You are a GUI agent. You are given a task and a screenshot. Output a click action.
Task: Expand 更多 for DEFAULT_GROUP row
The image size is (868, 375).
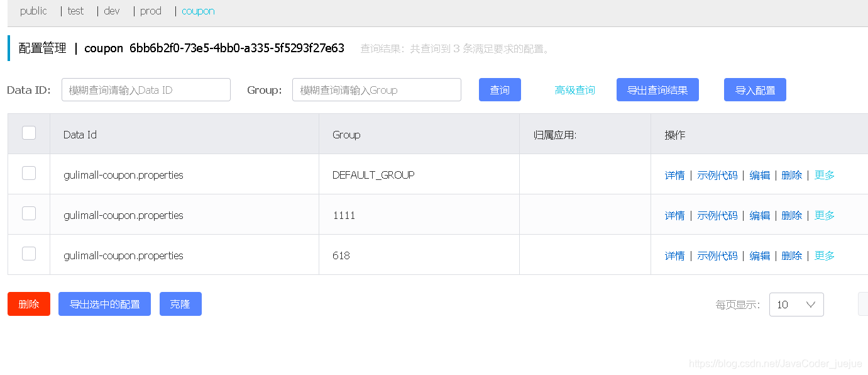[x=825, y=175]
